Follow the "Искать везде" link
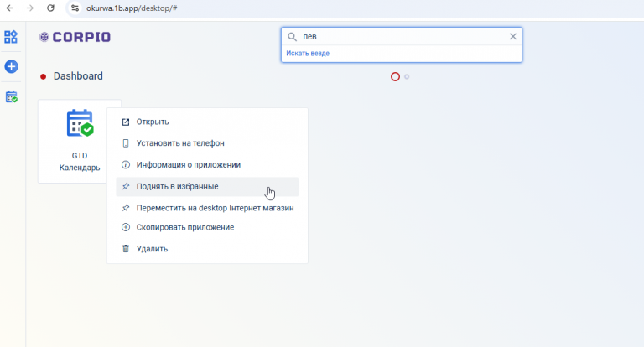Image resolution: width=644 pixels, height=347 pixels. coord(308,54)
